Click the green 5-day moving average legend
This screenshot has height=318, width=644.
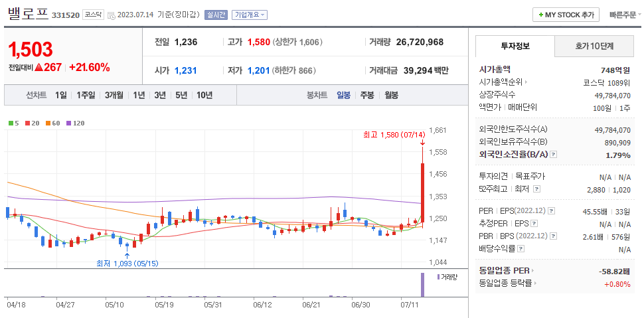tap(14, 123)
